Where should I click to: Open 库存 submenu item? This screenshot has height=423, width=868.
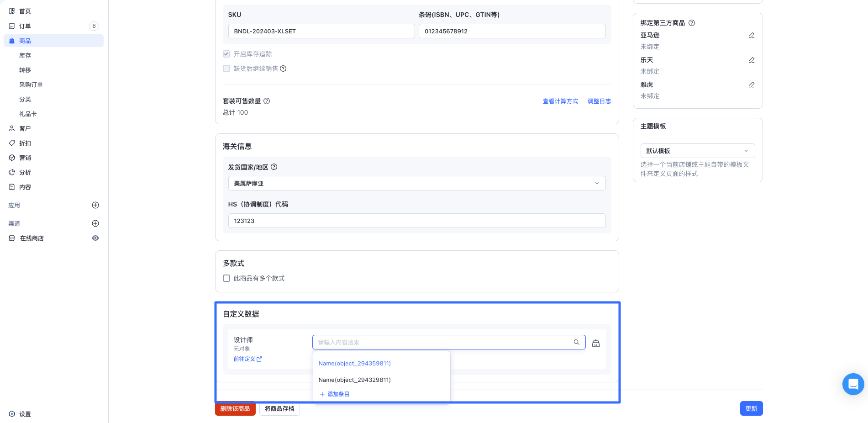tap(25, 55)
